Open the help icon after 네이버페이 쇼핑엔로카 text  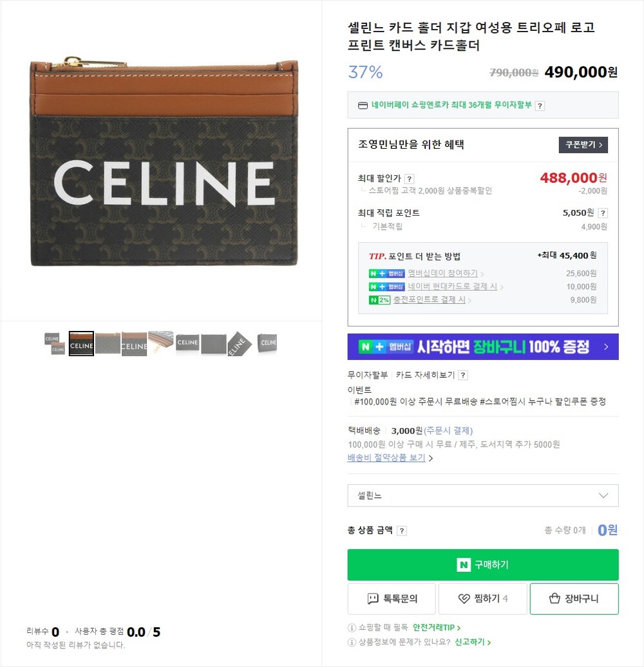tap(540, 106)
